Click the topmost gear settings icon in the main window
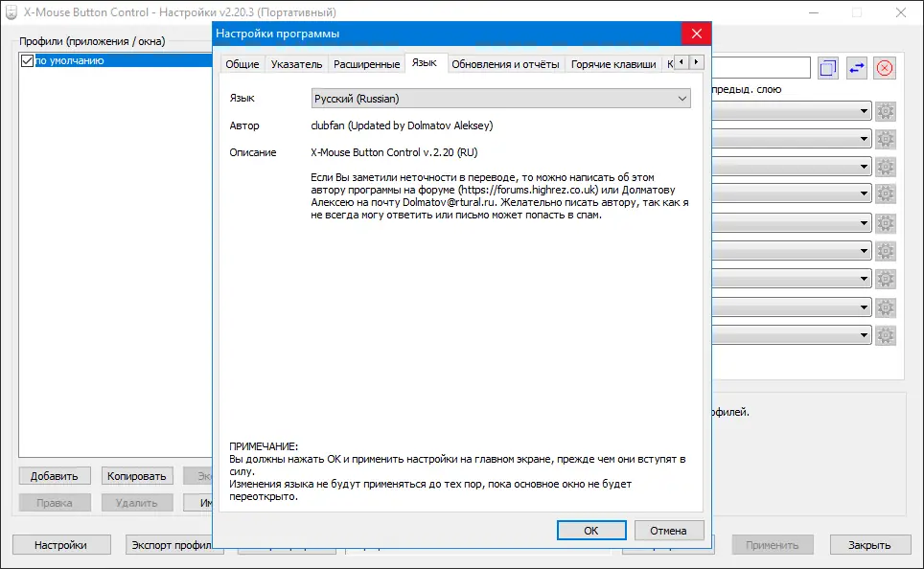This screenshot has width=924, height=569. (x=885, y=111)
